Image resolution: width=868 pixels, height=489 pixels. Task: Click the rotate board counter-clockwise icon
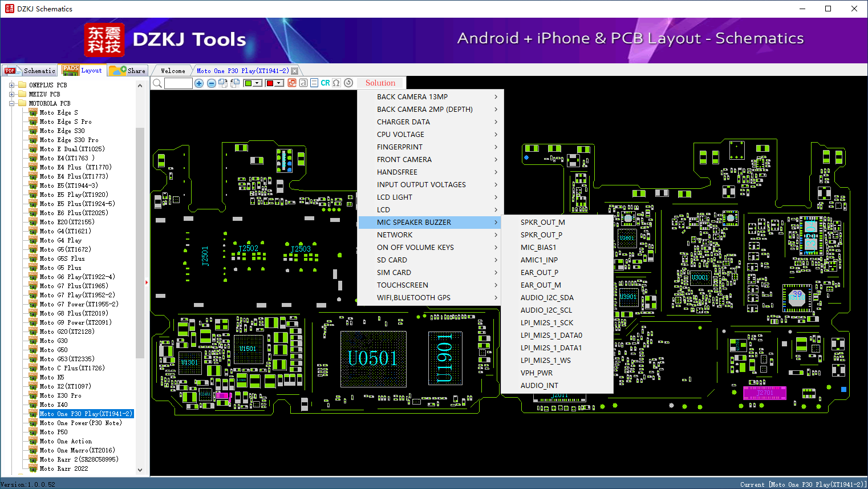click(234, 83)
